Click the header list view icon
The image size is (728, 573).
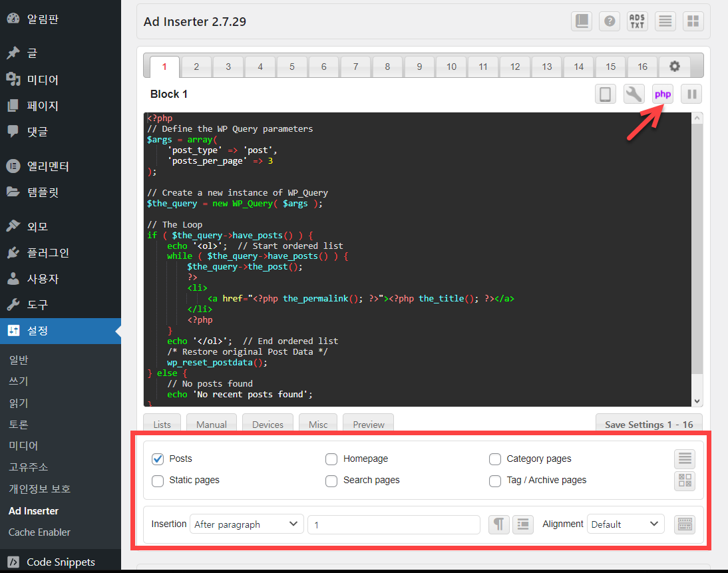point(665,21)
